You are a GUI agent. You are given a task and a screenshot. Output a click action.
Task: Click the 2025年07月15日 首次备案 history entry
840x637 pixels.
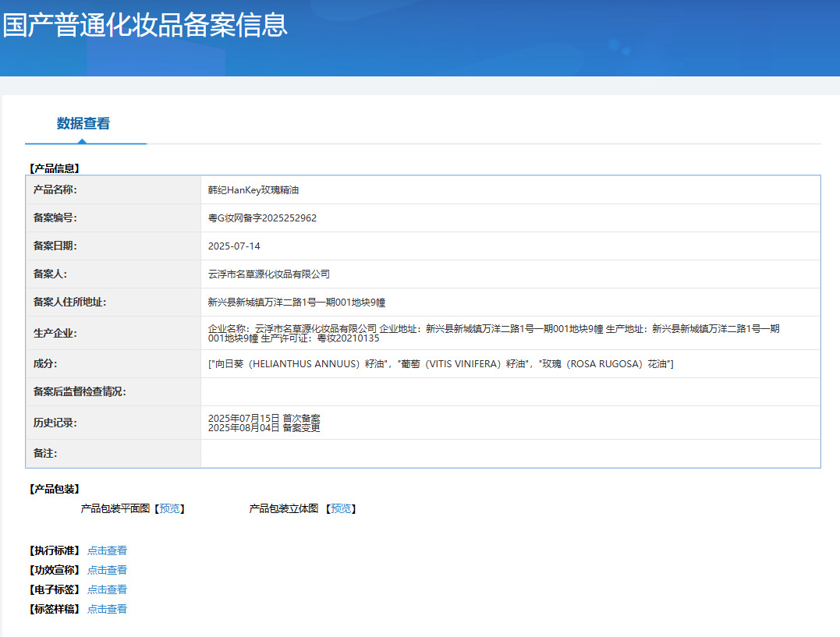[264, 418]
